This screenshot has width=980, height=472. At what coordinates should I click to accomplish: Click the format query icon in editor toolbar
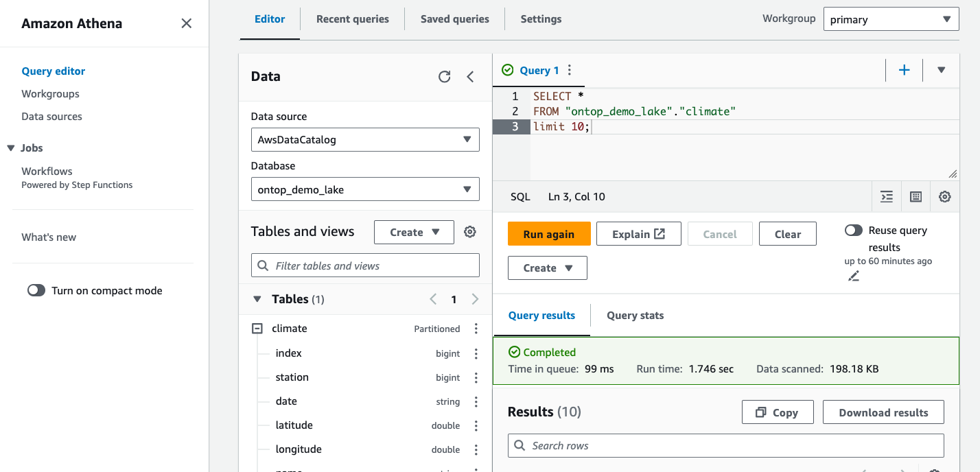[x=886, y=196]
